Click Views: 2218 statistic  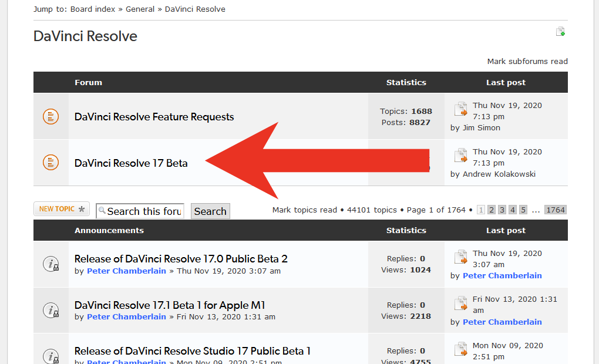pyautogui.click(x=406, y=316)
